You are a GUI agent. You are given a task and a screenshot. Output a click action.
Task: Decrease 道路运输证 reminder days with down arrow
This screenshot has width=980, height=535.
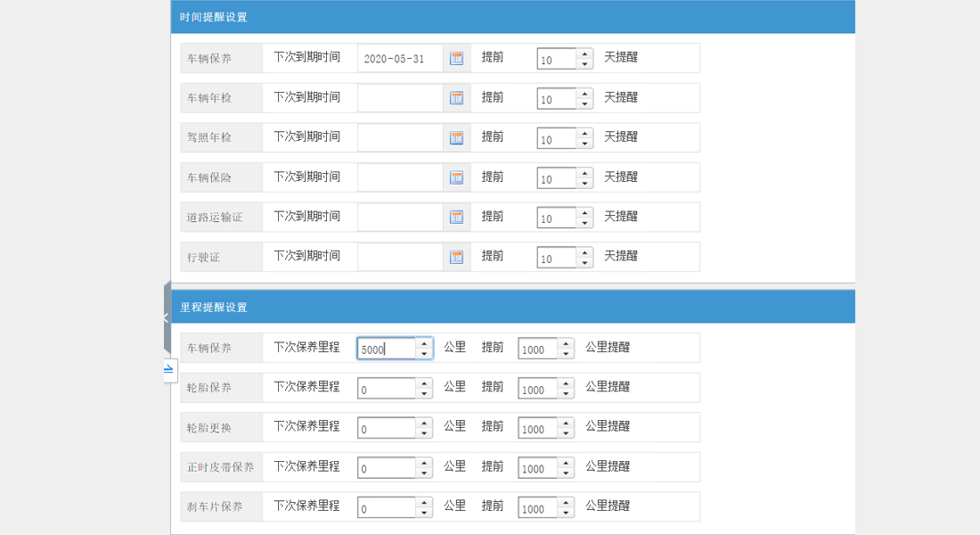pyautogui.click(x=584, y=222)
